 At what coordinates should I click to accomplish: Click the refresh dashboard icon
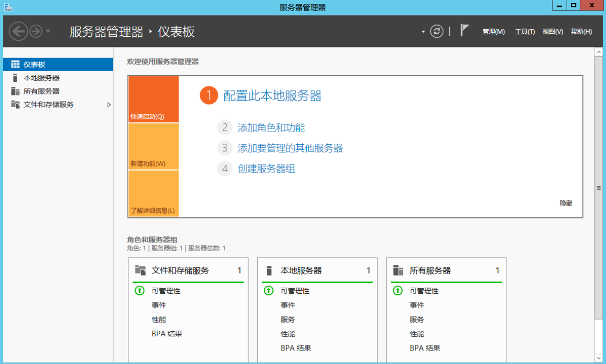click(x=436, y=31)
